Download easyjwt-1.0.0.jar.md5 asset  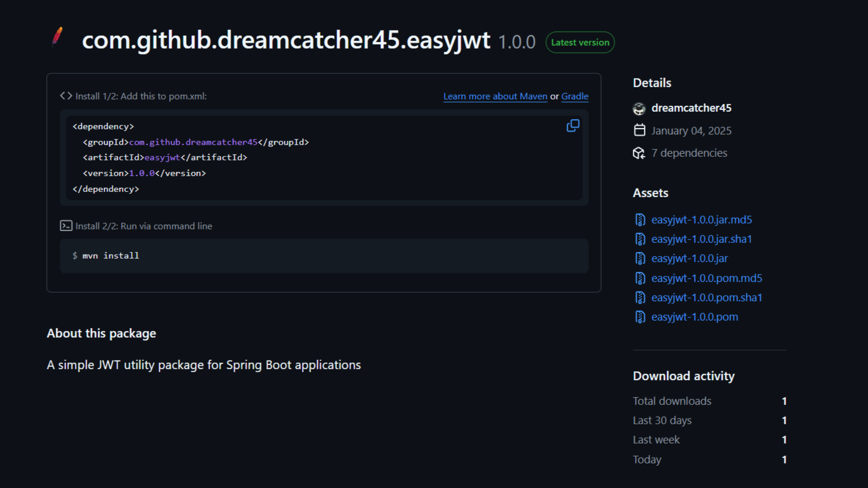click(x=702, y=220)
